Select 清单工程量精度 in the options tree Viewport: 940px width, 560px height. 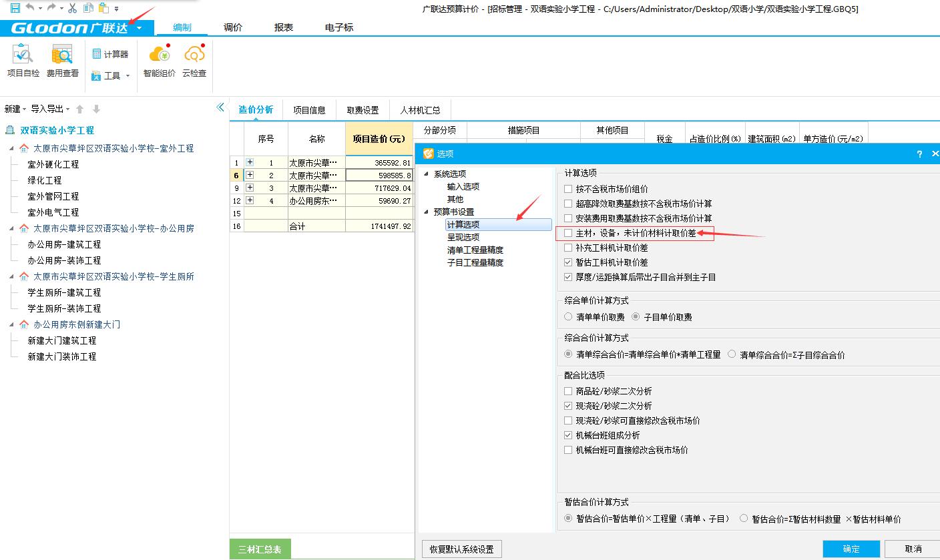click(x=475, y=250)
